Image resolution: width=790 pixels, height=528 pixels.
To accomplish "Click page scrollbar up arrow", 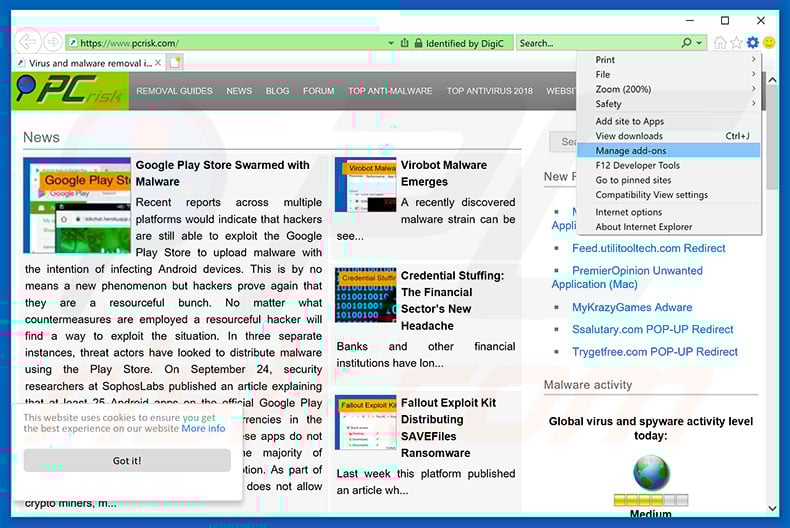I will tap(772, 80).
